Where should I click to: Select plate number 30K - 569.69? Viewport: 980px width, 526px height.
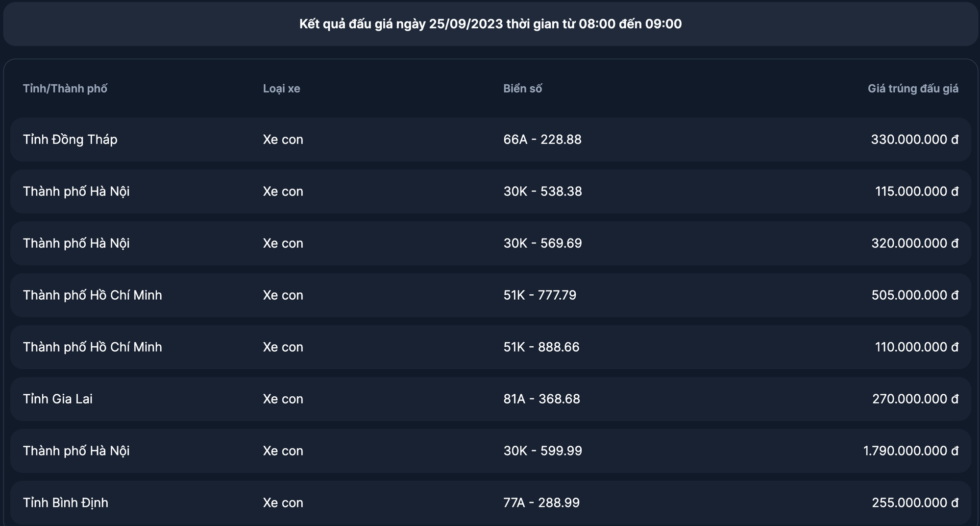542,243
